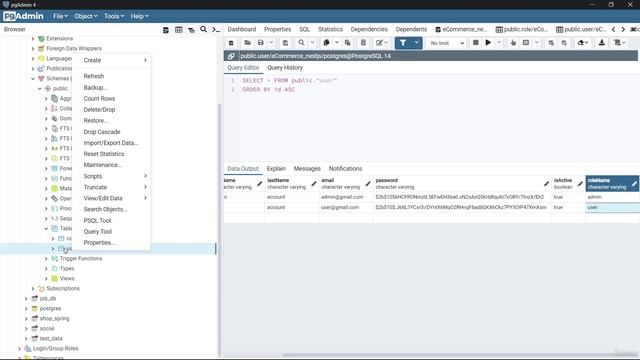Switch to the Dashboard tab
This screenshot has height=360, width=640.
[242, 29]
